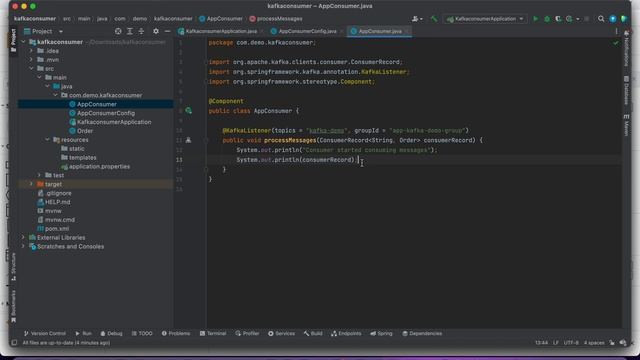Image resolution: width=640 pixels, height=360 pixels.
Task: Click the Debug bug icon in toolbar
Action: [x=547, y=19]
